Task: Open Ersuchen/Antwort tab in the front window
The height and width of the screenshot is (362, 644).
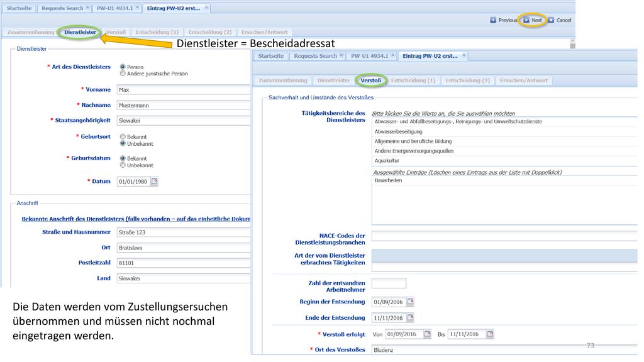Action: (x=524, y=80)
